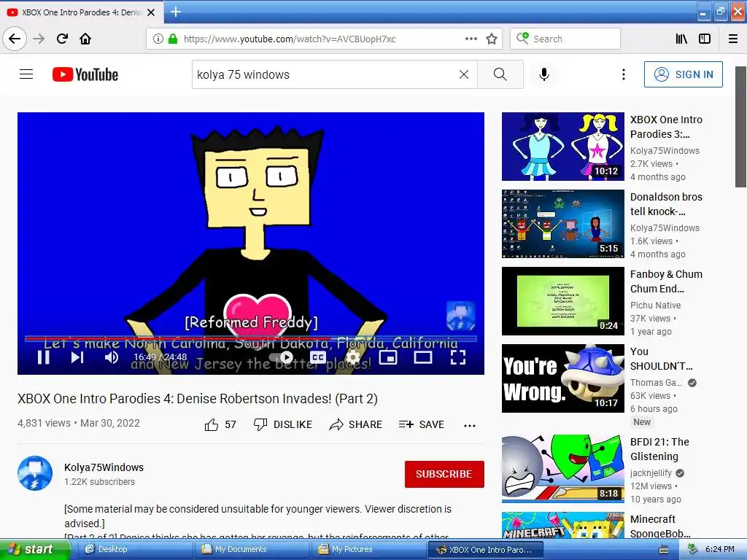Go to YouTube home via logo

pyautogui.click(x=85, y=74)
